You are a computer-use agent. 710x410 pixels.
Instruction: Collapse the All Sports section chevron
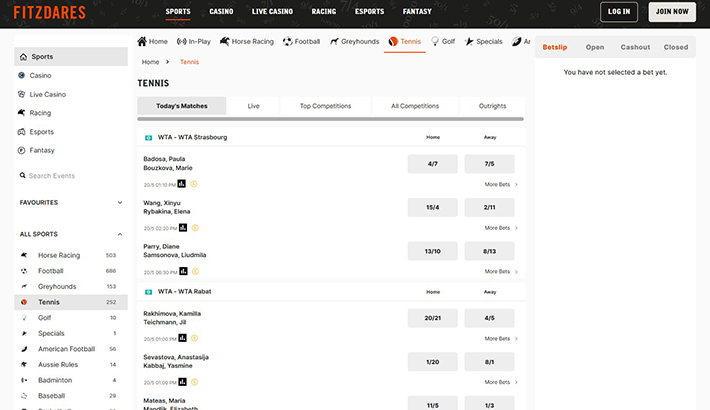coord(120,234)
